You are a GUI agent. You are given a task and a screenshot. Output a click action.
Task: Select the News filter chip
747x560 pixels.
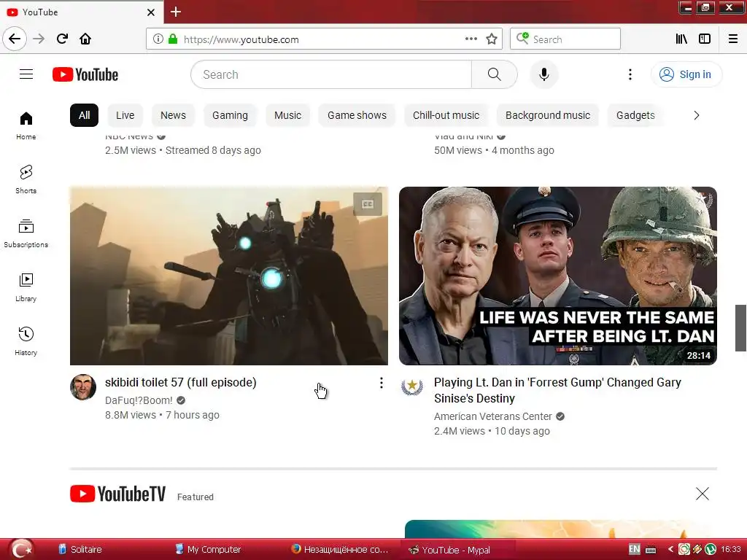(x=173, y=115)
